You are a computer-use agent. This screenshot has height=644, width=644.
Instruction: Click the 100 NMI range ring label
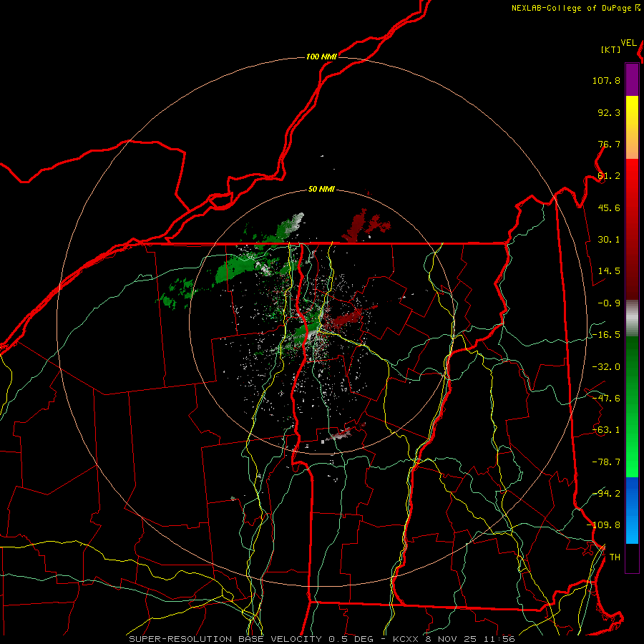(321, 57)
